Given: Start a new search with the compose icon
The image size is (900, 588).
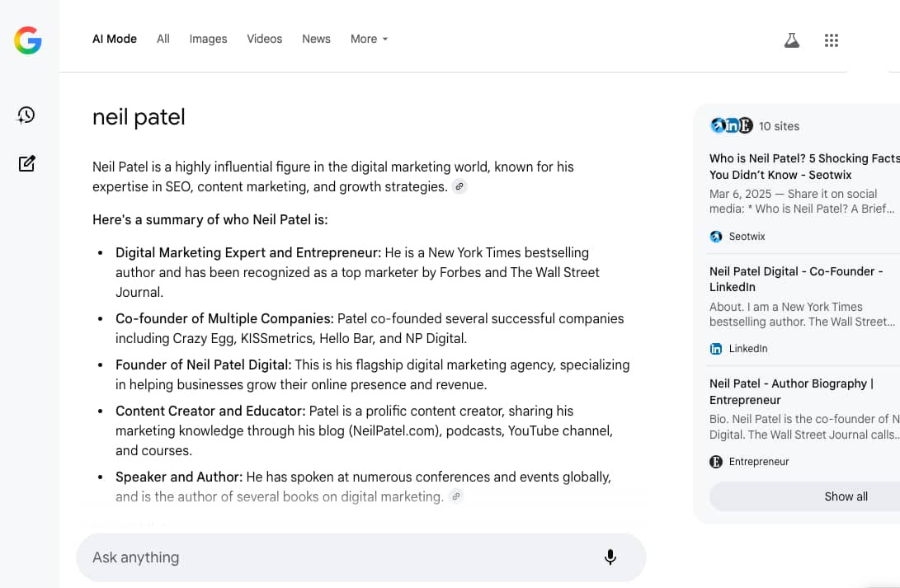Looking at the screenshot, I should (x=26, y=163).
